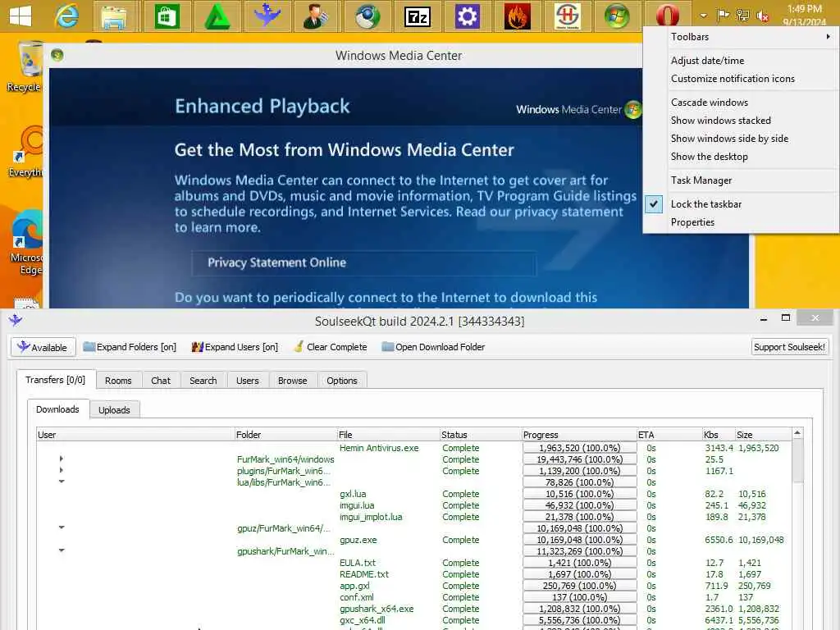Screen dimensions: 840x630
Task: Open the Chat tab
Action: 161,381
